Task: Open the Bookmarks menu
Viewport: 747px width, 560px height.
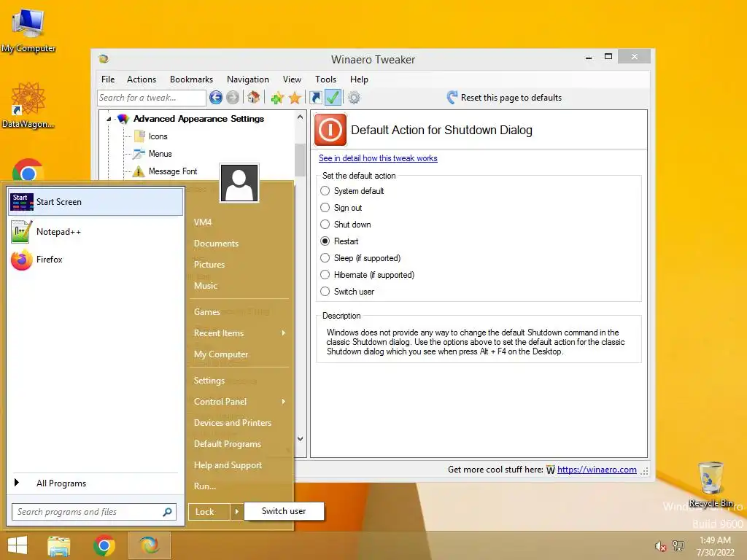Action: click(191, 79)
